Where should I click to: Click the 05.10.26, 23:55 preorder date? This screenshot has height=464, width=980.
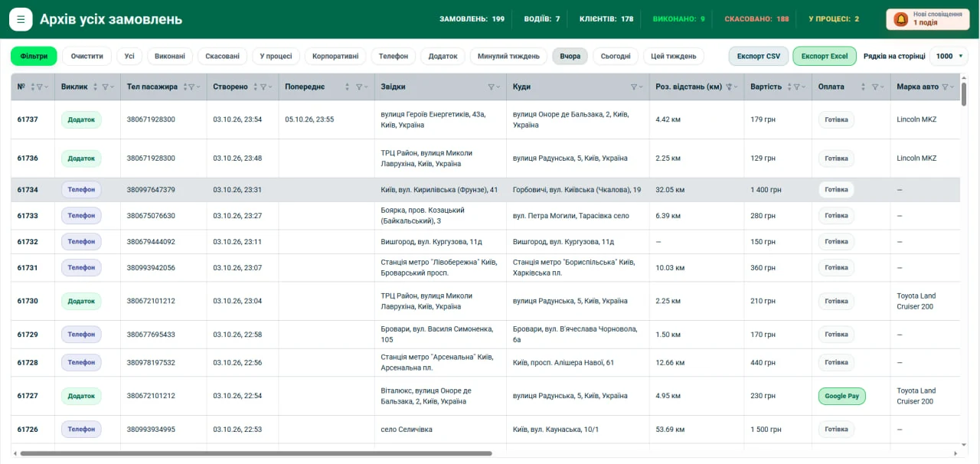click(x=309, y=120)
